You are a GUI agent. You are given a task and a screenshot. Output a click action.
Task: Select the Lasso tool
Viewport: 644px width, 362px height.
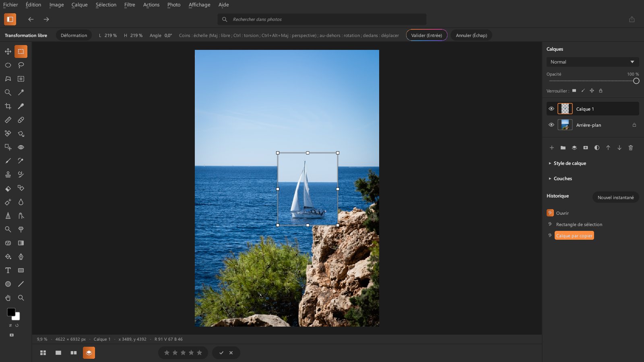pos(21,65)
